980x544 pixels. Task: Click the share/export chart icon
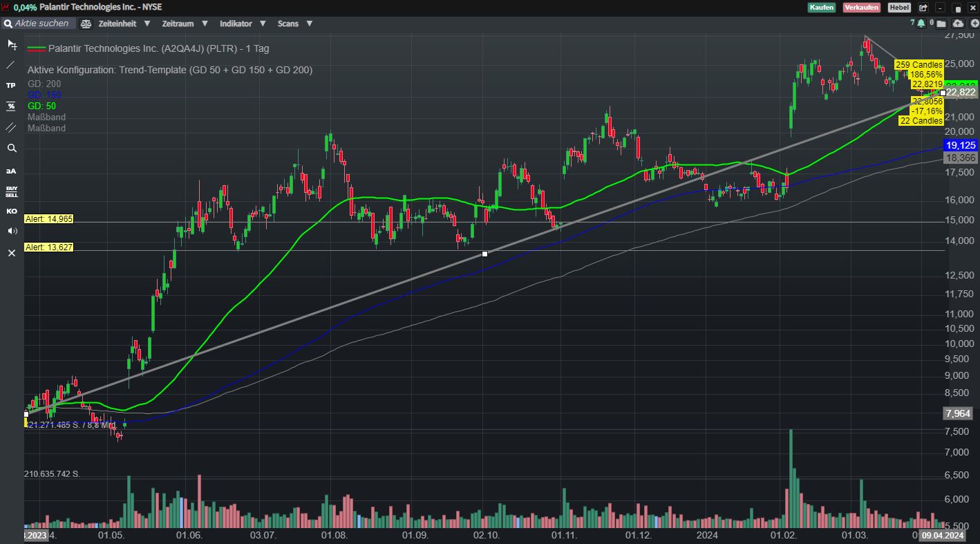click(x=923, y=8)
